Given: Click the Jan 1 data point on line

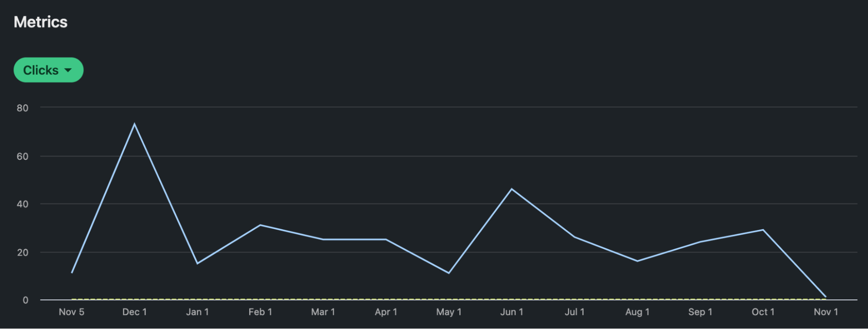Looking at the screenshot, I should (x=197, y=263).
